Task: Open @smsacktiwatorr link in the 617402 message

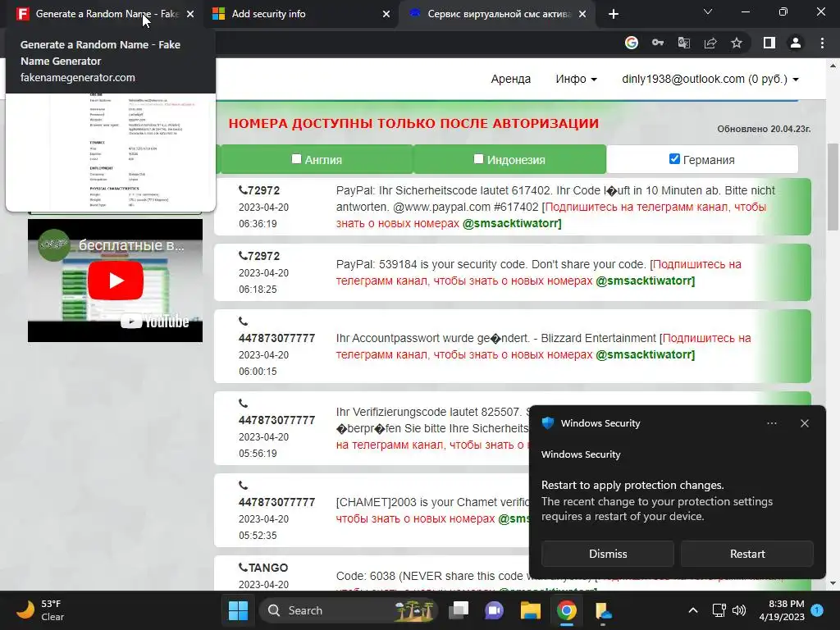Action: [x=512, y=223]
